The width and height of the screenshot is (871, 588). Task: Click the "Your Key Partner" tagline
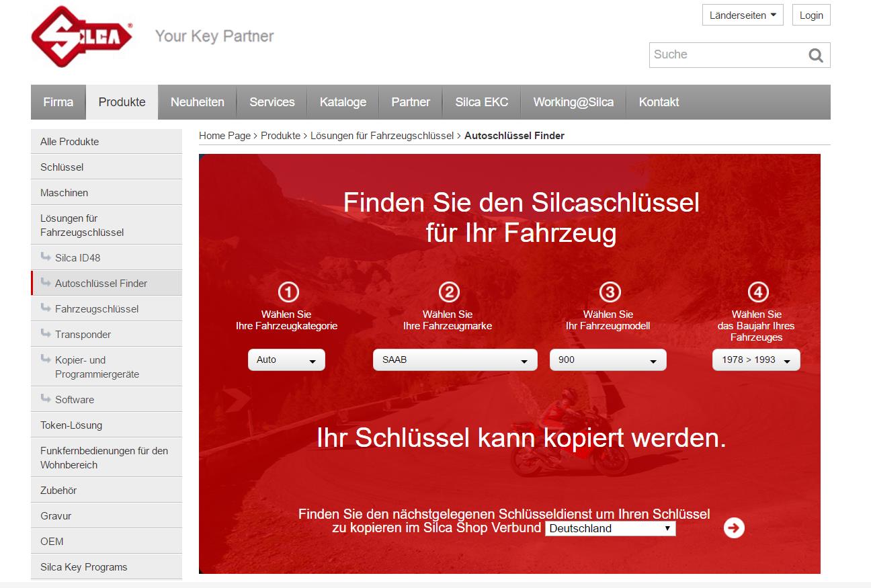click(x=214, y=36)
